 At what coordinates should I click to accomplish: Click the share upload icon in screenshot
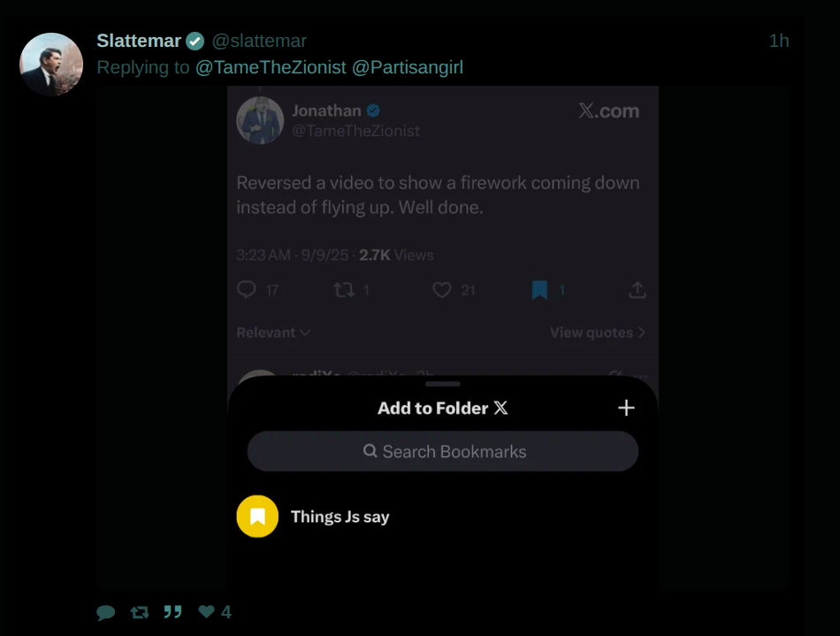(637, 290)
